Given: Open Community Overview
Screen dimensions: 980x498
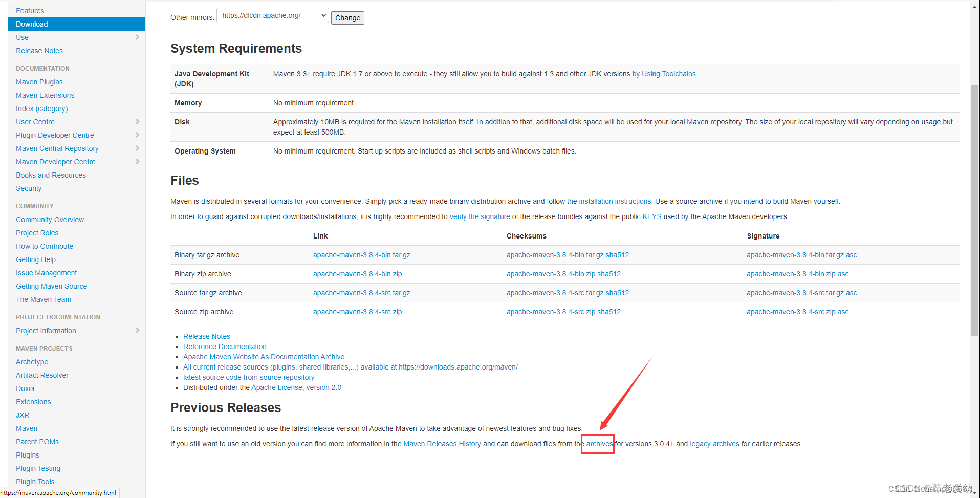Looking at the screenshot, I should [x=50, y=220].
